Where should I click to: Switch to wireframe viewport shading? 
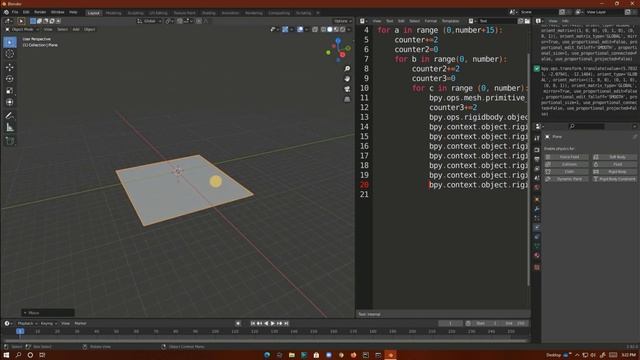tap(323, 29)
